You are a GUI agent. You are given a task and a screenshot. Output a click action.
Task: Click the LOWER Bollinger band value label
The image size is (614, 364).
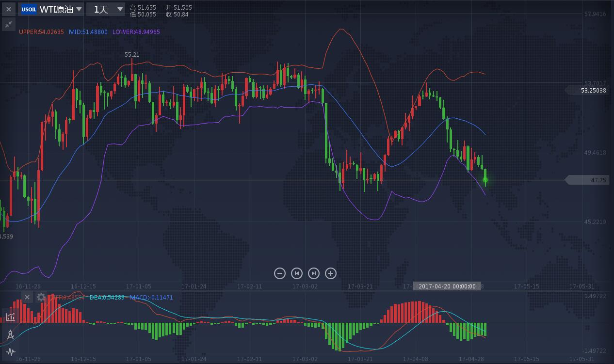coord(136,32)
